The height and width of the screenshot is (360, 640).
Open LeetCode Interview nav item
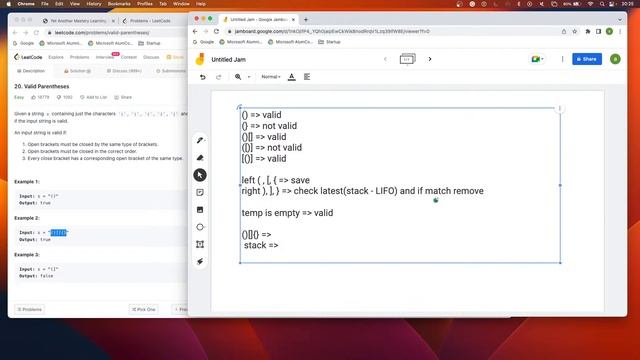point(104,57)
